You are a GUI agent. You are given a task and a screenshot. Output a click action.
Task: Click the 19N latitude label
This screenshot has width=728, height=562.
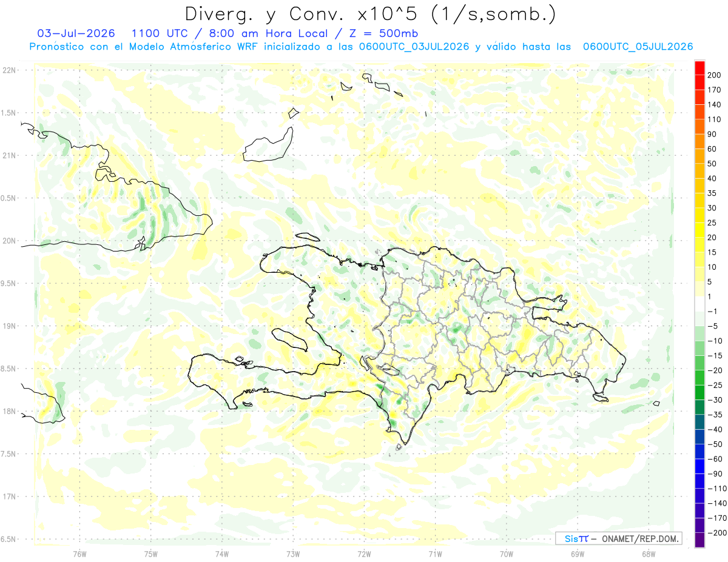[10, 326]
